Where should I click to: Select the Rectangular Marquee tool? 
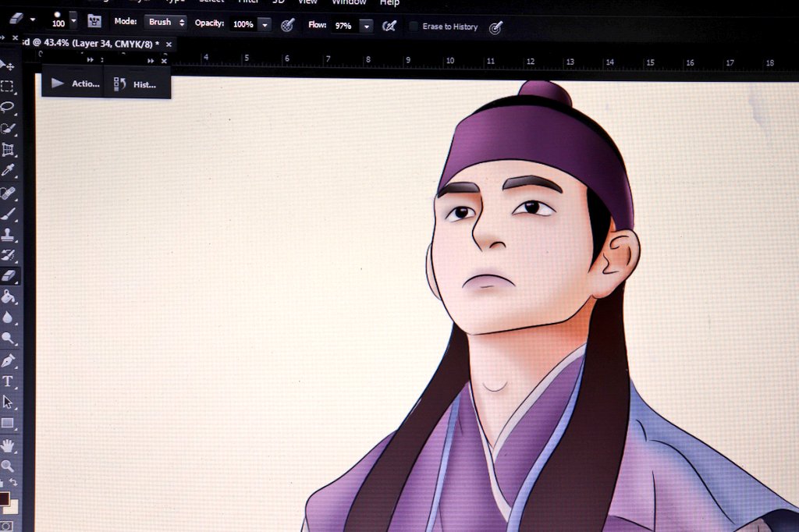(x=7, y=86)
